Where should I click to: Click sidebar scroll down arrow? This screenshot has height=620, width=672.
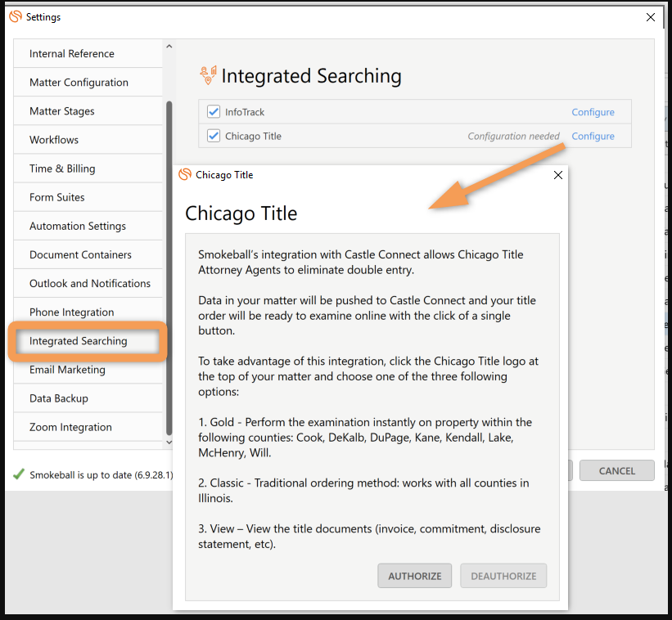[169, 443]
